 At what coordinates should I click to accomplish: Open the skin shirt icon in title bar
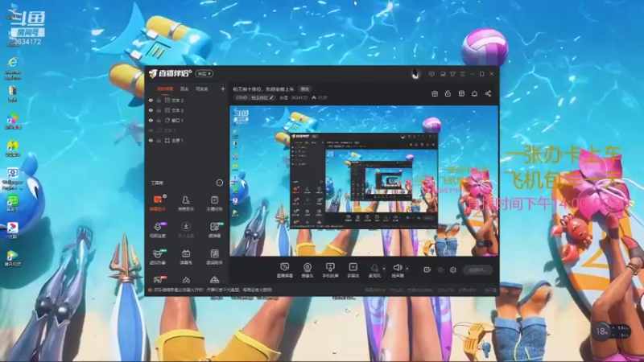click(x=452, y=74)
